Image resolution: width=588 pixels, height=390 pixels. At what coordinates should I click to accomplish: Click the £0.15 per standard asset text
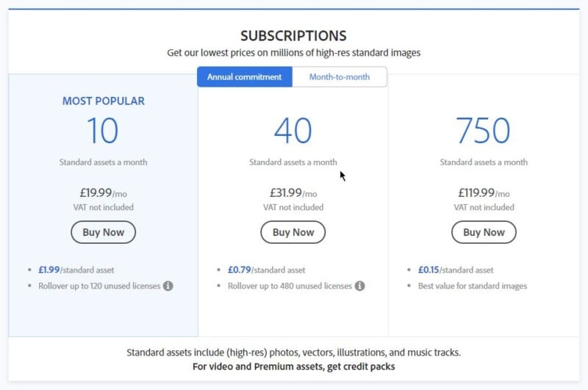(x=456, y=270)
